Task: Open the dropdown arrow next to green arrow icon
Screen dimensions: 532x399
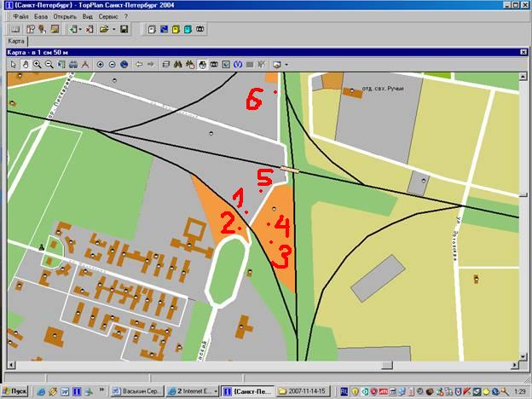Action: (80, 30)
